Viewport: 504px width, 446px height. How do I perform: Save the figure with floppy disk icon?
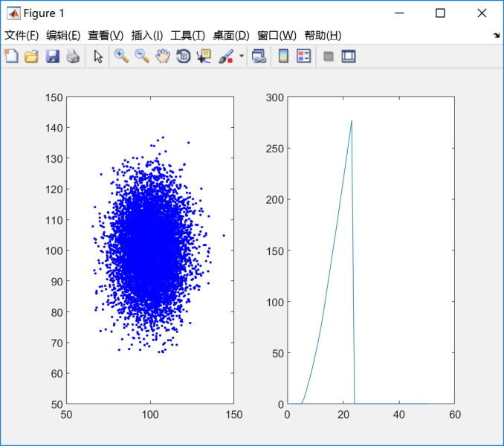click(x=52, y=56)
